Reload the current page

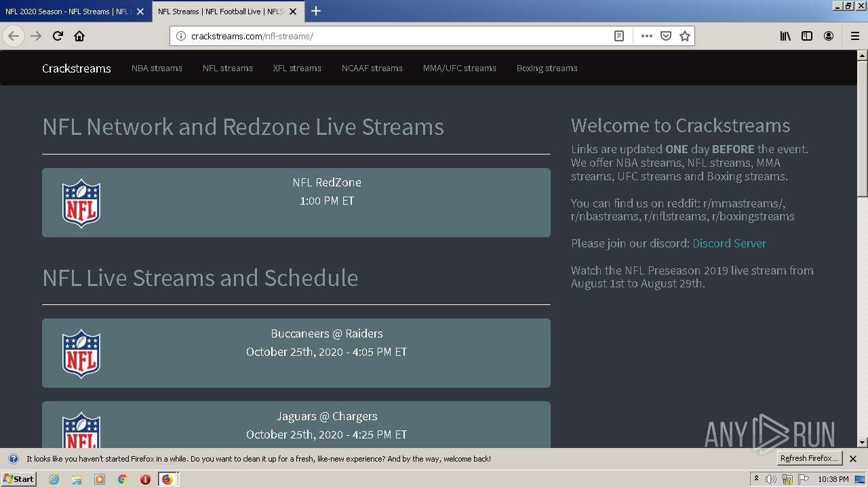tap(58, 36)
